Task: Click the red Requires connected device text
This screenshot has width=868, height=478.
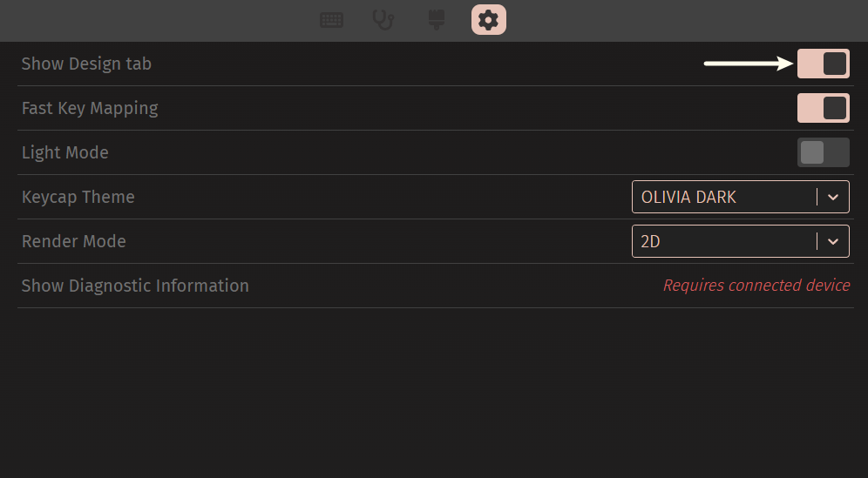Action: [x=756, y=286]
